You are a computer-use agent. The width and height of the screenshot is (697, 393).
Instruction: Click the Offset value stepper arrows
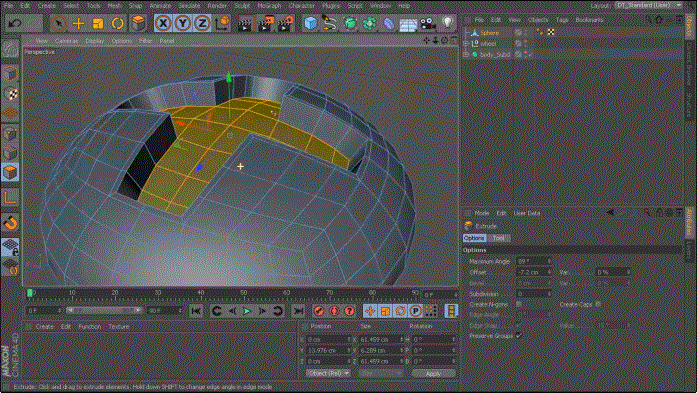click(x=549, y=272)
